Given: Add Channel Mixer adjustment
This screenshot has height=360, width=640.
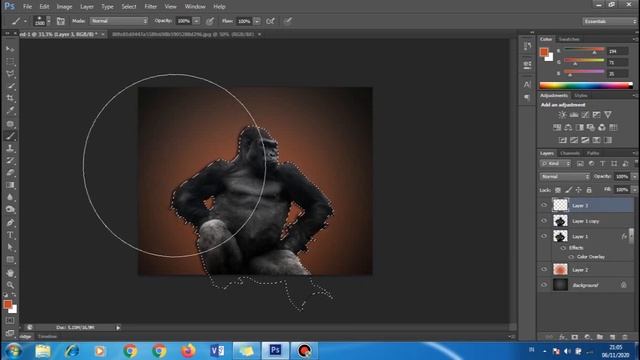Looking at the screenshot, I should click(x=602, y=127).
